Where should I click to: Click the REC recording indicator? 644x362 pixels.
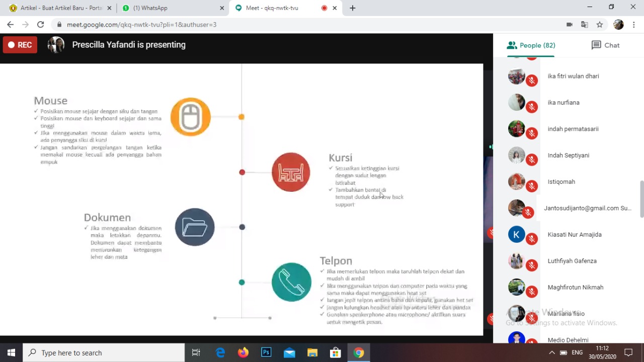[20, 45]
